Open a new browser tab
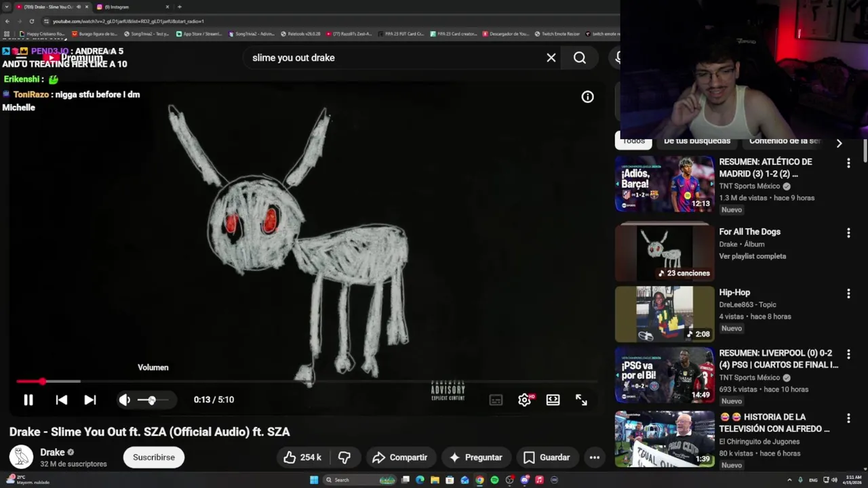The image size is (868, 488). pyautogui.click(x=179, y=7)
